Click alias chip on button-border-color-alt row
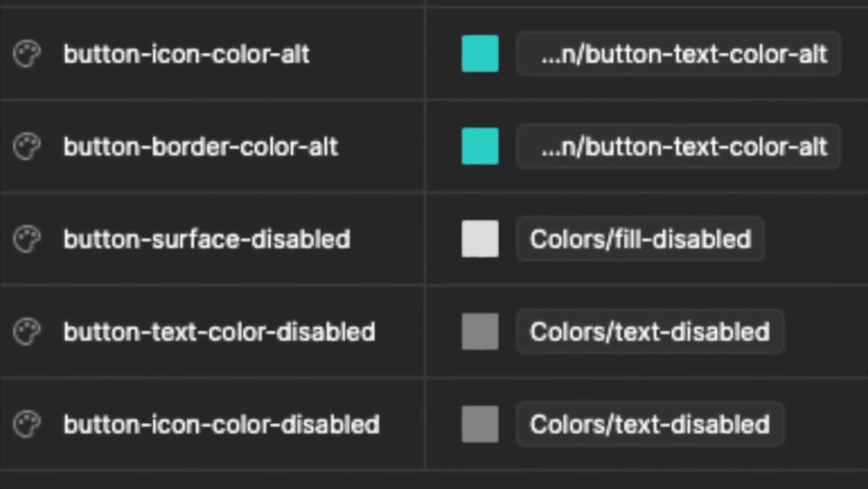This screenshot has height=489, width=868. point(679,146)
